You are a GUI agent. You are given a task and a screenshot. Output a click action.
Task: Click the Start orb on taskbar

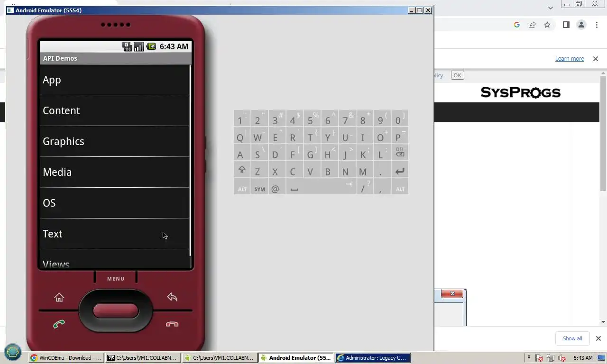tap(13, 352)
